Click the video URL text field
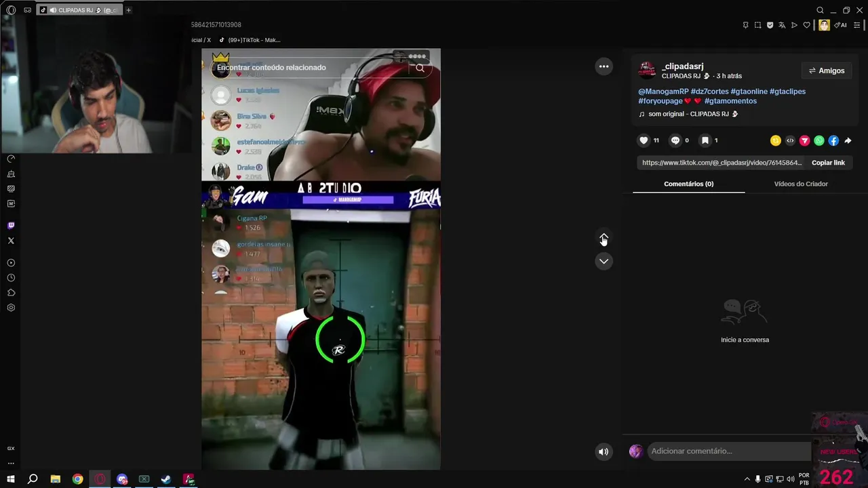868x488 pixels. click(x=722, y=163)
